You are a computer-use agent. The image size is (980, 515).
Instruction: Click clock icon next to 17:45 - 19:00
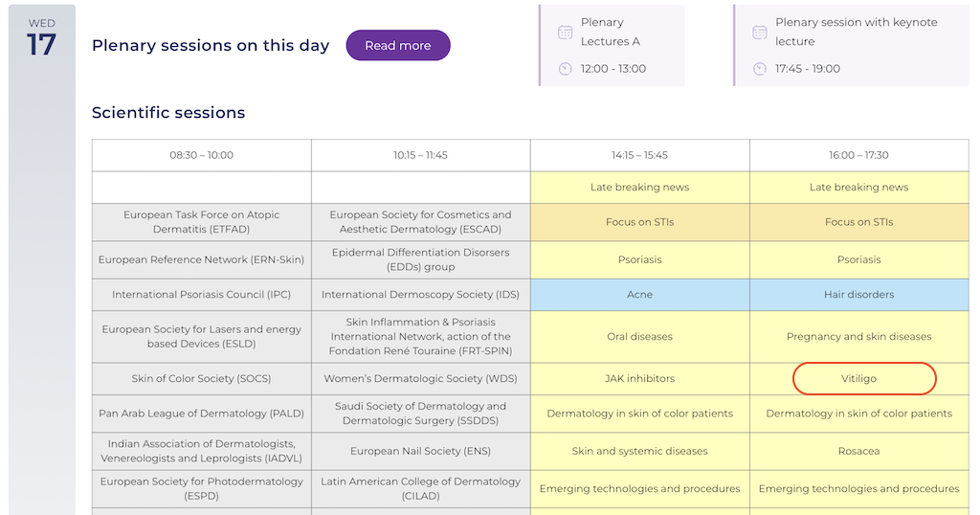[x=760, y=69]
